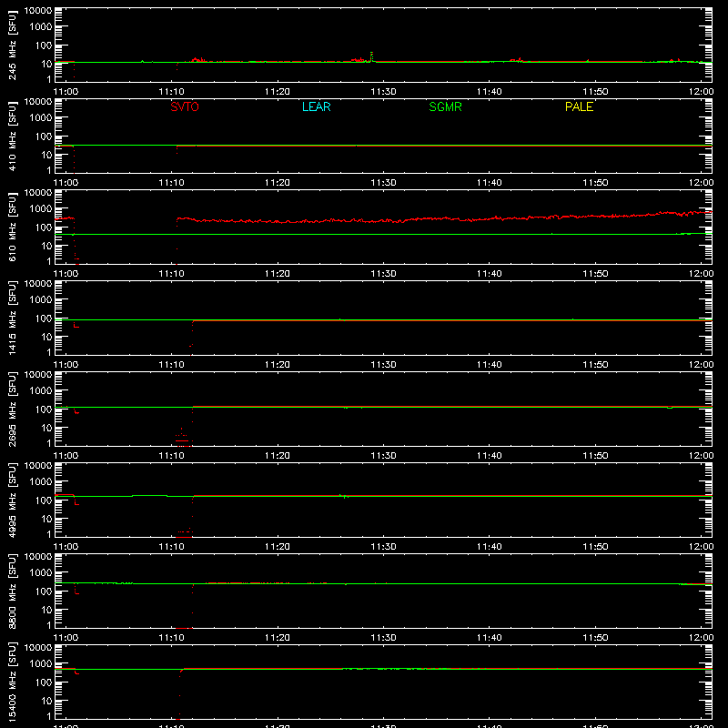Click 11:20 label under the 8800 MHz panel

278,638
